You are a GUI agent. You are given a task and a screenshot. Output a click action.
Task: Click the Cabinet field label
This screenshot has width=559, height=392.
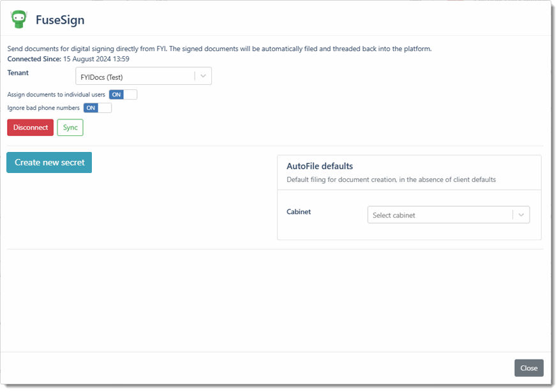(x=299, y=212)
